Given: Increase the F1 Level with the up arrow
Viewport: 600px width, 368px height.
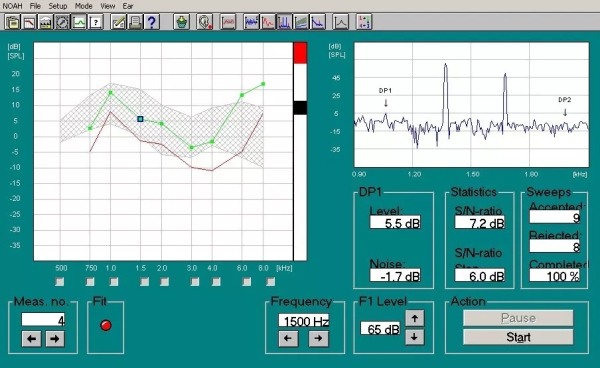Looking at the screenshot, I should pos(415,318).
